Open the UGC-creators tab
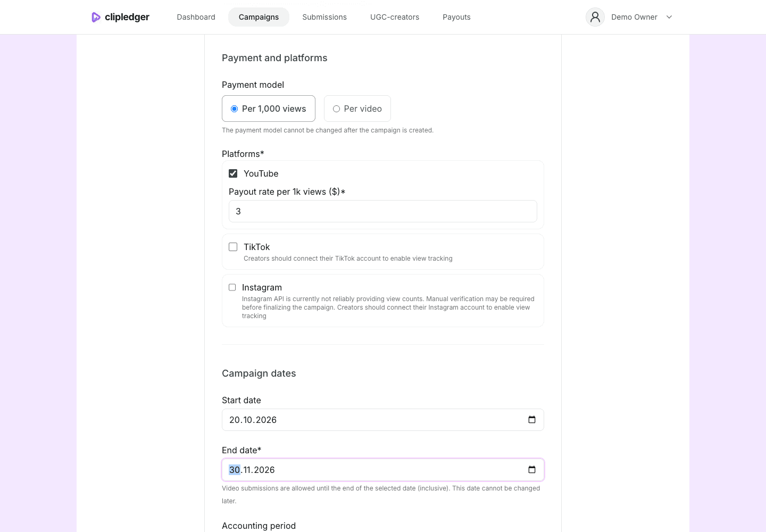The image size is (766, 532). [x=395, y=17]
